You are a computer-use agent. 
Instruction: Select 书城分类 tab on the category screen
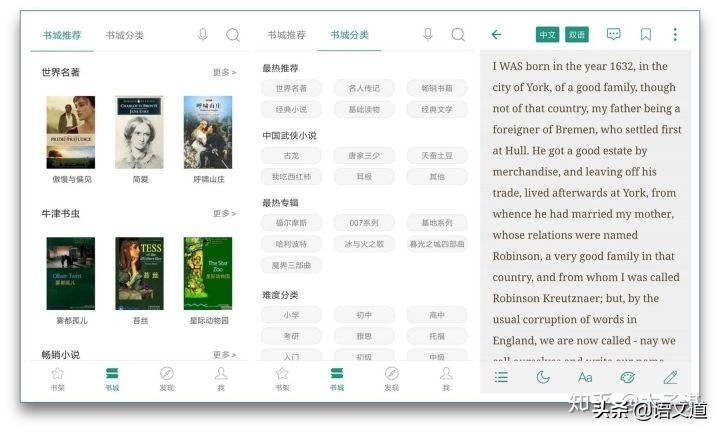pos(349,35)
